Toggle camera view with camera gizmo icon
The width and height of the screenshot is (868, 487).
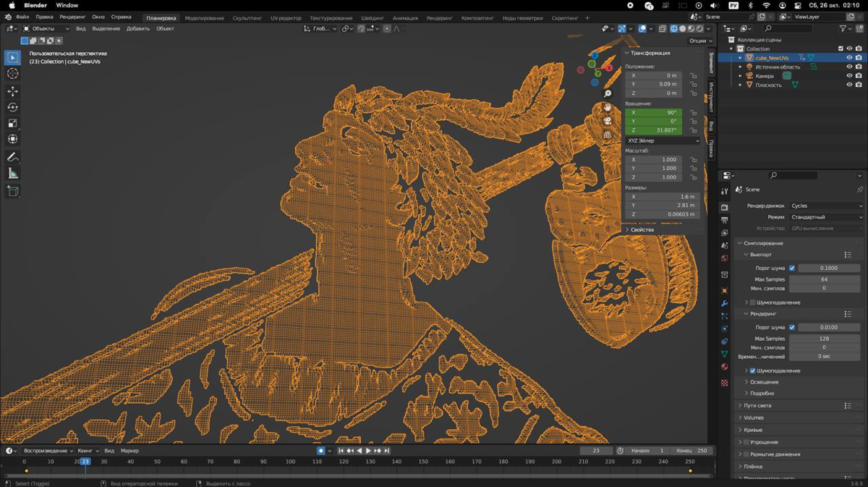(x=608, y=121)
